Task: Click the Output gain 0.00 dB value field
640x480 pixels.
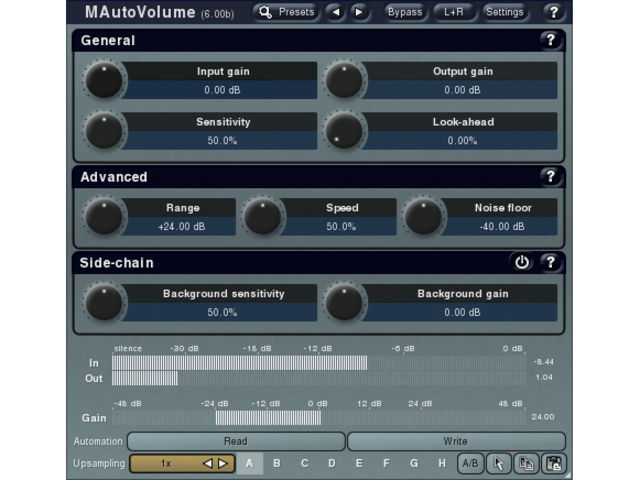Action: click(462, 90)
